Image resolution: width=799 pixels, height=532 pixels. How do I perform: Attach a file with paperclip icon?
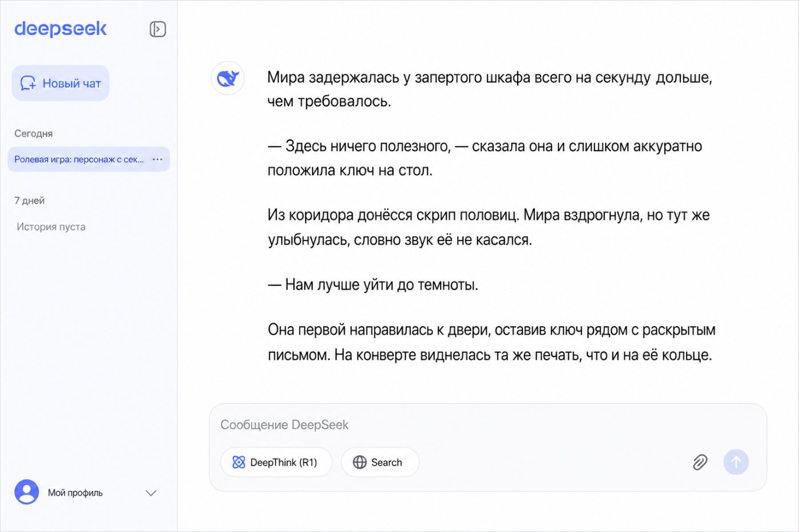click(700, 462)
